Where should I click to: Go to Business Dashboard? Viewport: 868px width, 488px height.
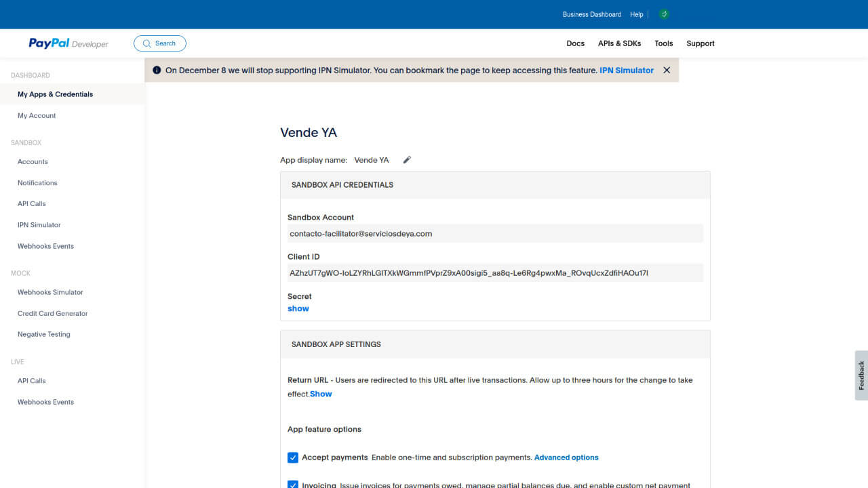(x=591, y=14)
